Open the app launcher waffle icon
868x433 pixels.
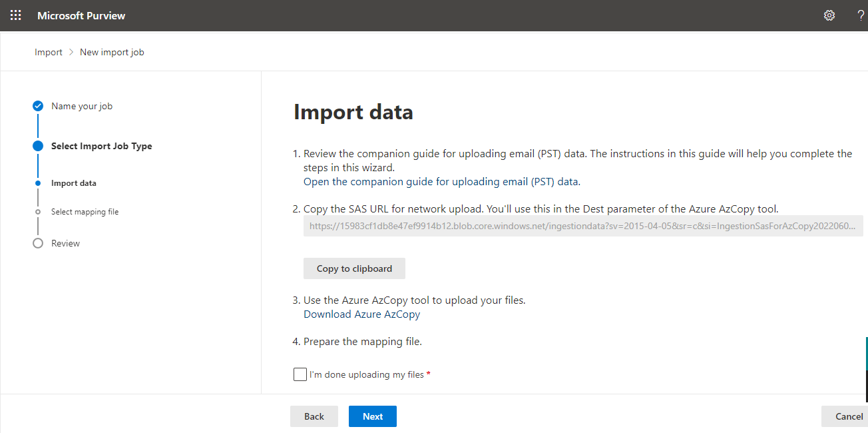coord(16,15)
